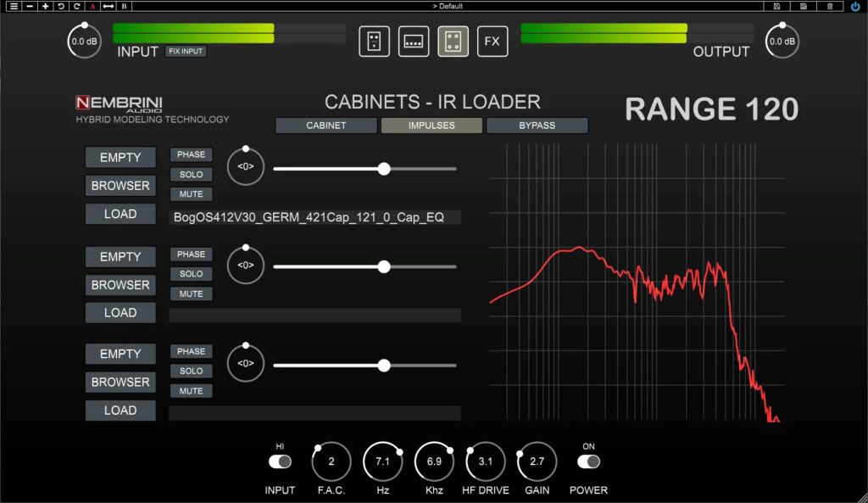
Task: Click the Nembrini Audio logo
Action: 119,103
